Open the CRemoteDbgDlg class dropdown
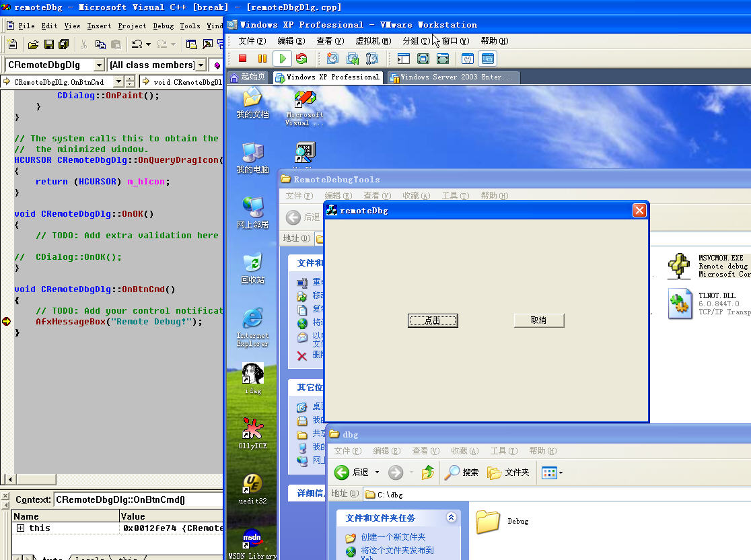 click(x=99, y=65)
